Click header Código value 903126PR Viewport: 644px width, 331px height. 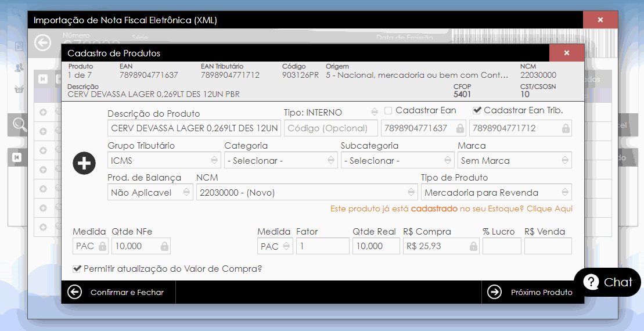[300, 75]
